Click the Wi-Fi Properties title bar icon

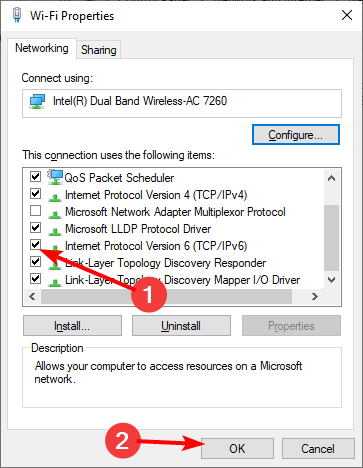click(x=17, y=15)
